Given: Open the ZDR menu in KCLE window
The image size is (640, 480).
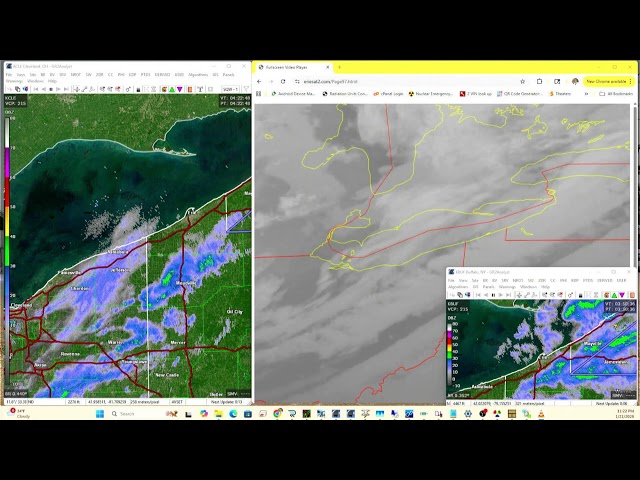Looking at the screenshot, I should click(x=99, y=75).
